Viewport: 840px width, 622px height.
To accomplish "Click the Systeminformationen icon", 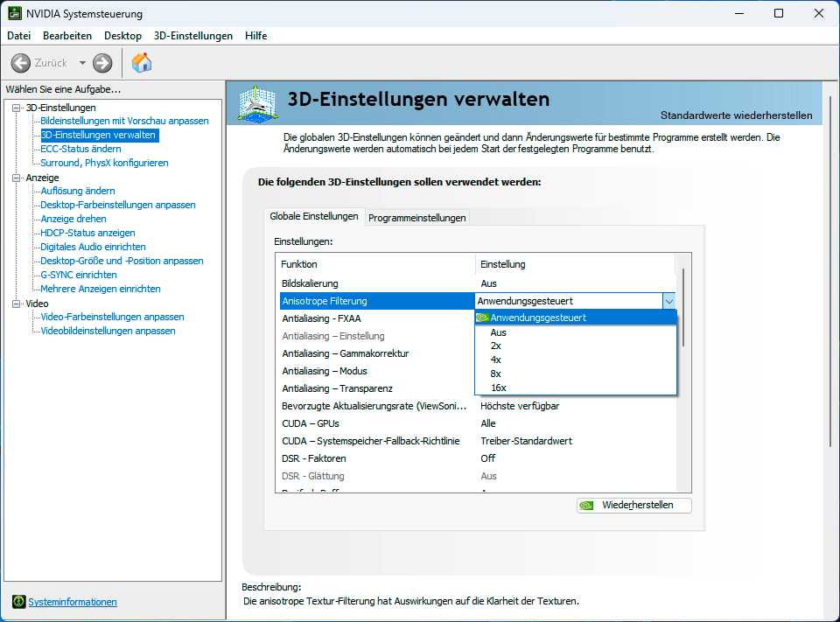I will coord(18,602).
